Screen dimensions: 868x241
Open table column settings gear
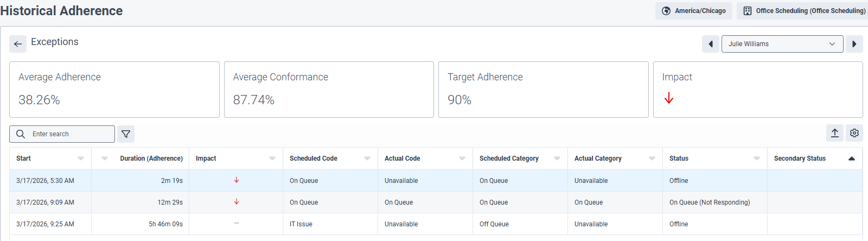click(854, 133)
